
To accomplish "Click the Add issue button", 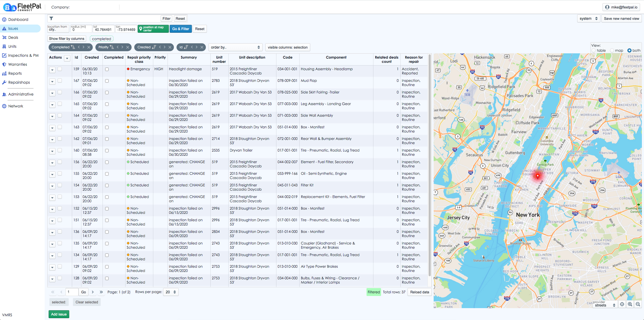I will 59,314.
